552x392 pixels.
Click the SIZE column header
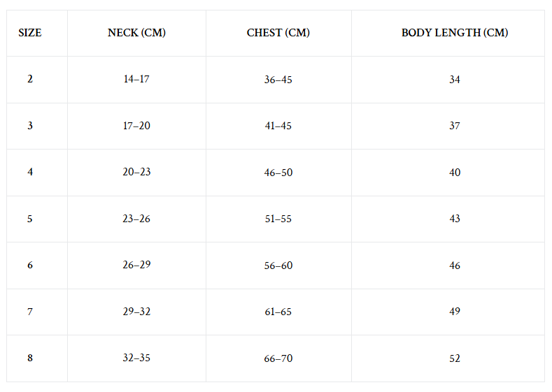pos(30,33)
